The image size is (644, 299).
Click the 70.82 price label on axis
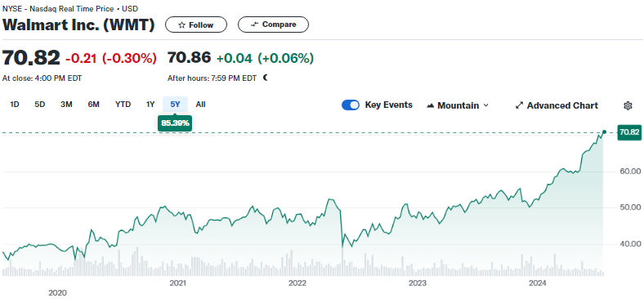tap(629, 132)
